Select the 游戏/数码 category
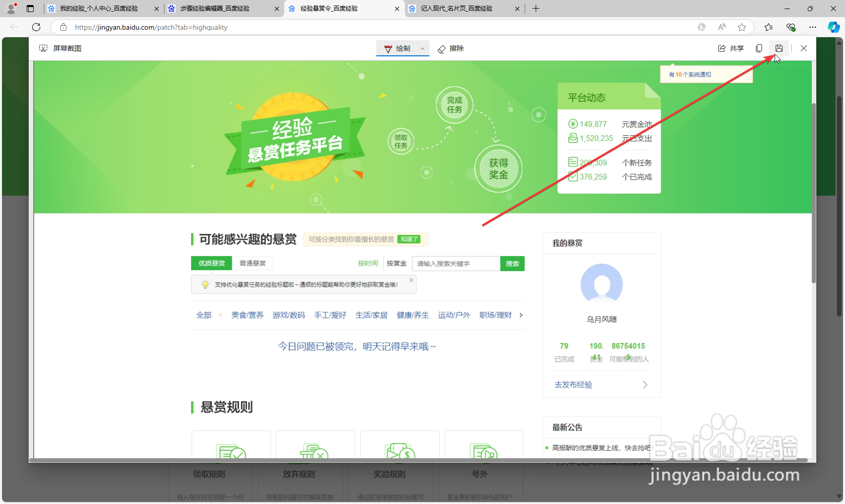Viewport: 845px width, 504px height. pos(289,315)
